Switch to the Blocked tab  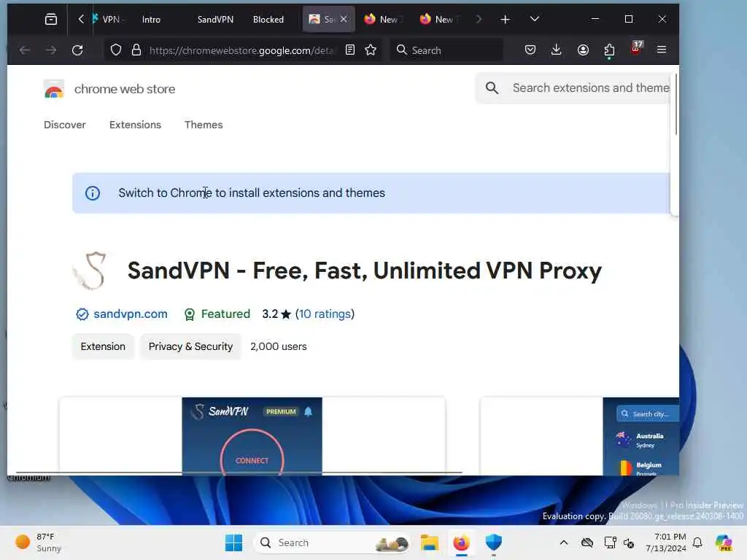[268, 20]
